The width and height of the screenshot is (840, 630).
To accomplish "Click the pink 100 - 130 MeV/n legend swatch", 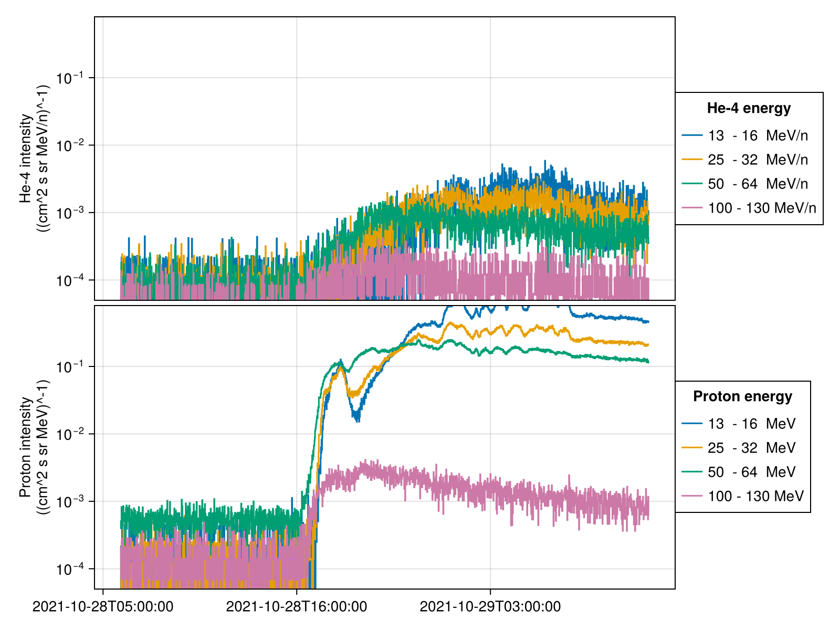I will click(692, 208).
